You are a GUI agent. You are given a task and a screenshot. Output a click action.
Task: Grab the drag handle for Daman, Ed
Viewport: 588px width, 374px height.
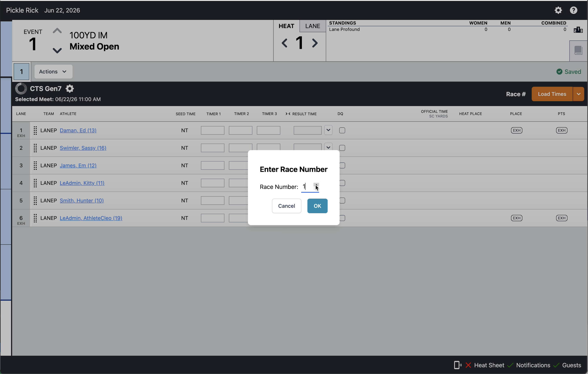pos(35,130)
